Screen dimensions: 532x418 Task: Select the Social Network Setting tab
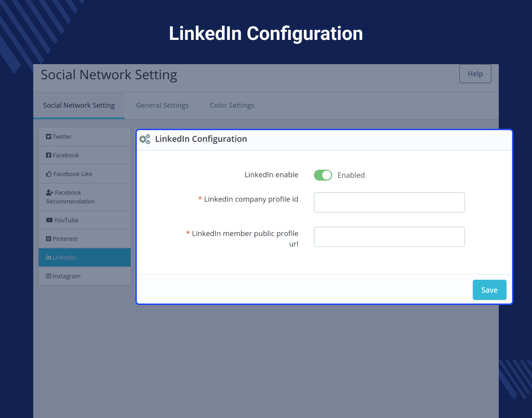[x=79, y=105]
